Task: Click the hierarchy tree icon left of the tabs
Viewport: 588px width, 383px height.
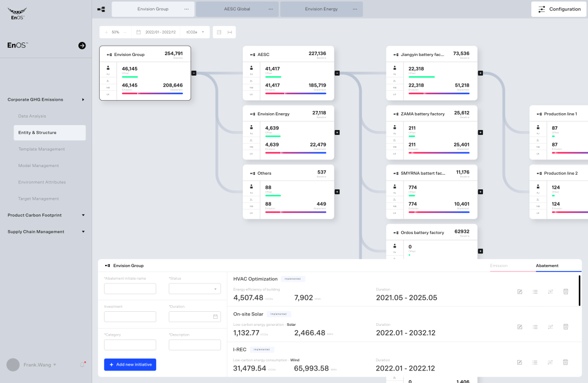Action: tap(101, 9)
